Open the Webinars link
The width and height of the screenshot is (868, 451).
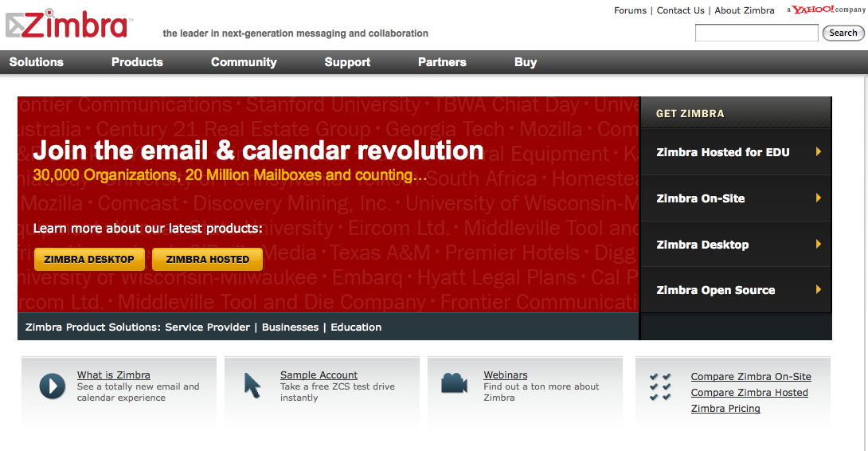(x=506, y=375)
